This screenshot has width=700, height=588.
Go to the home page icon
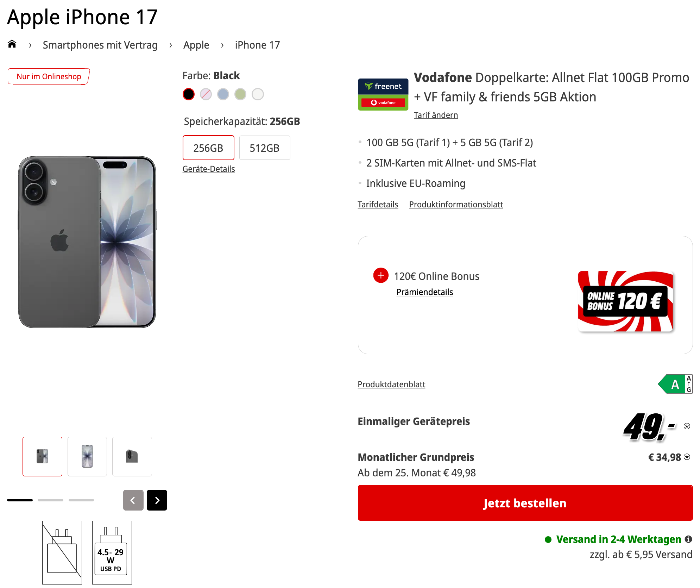[x=12, y=44]
